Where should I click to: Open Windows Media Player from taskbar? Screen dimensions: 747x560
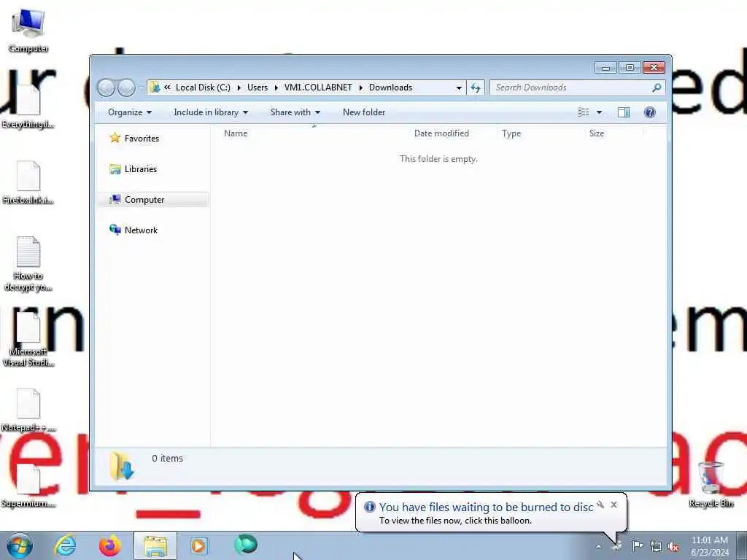pos(199,545)
